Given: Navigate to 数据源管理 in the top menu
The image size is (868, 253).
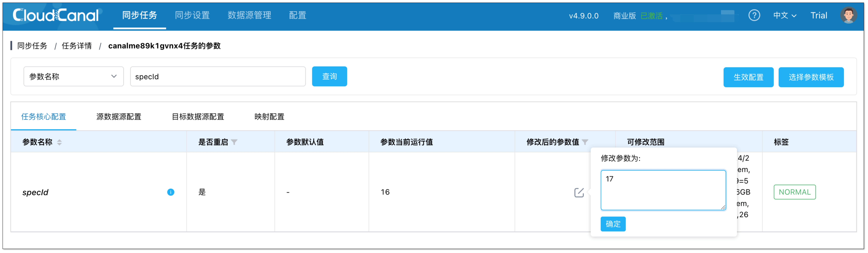Looking at the screenshot, I should [x=249, y=15].
